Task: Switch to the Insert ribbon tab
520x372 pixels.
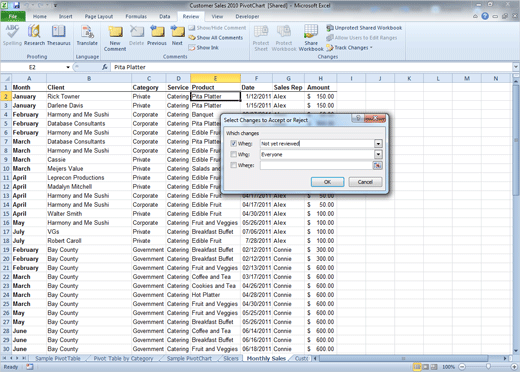Action: [65, 16]
